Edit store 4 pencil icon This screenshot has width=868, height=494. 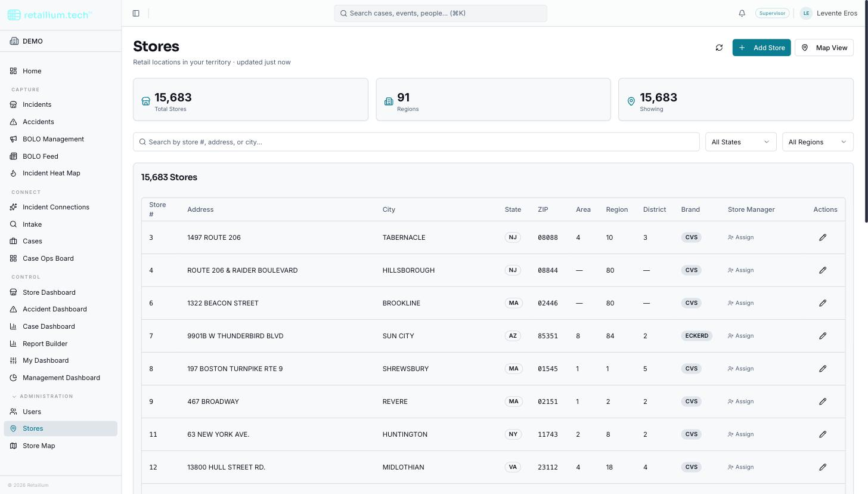[x=823, y=270]
